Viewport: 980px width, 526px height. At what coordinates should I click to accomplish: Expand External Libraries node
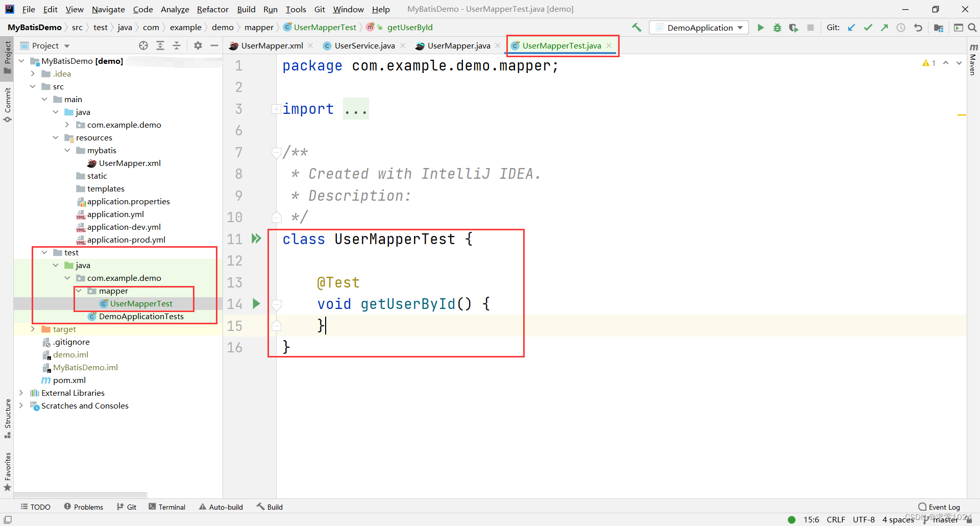click(x=21, y=393)
